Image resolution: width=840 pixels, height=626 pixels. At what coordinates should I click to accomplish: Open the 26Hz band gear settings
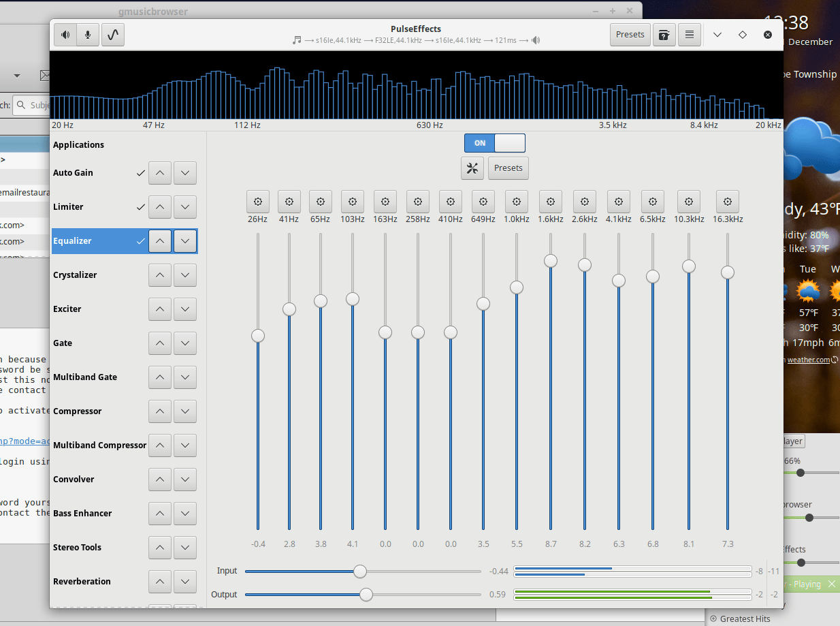point(257,201)
